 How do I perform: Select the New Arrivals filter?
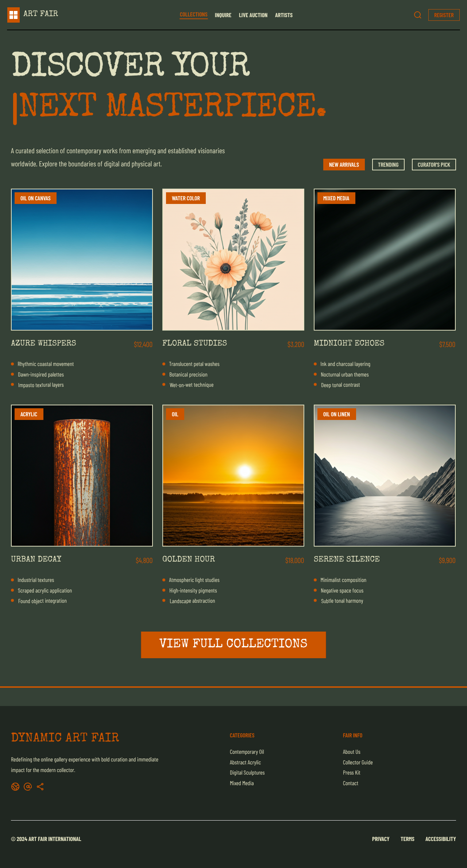pyautogui.click(x=344, y=165)
